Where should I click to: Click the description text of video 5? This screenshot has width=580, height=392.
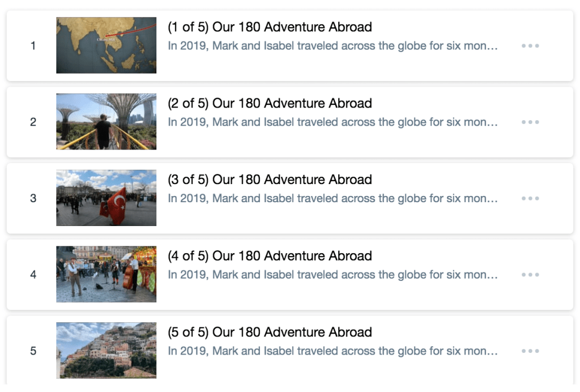(332, 351)
